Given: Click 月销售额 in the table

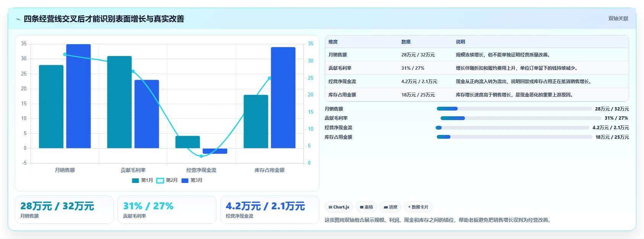Looking at the screenshot, I should 337,55.
